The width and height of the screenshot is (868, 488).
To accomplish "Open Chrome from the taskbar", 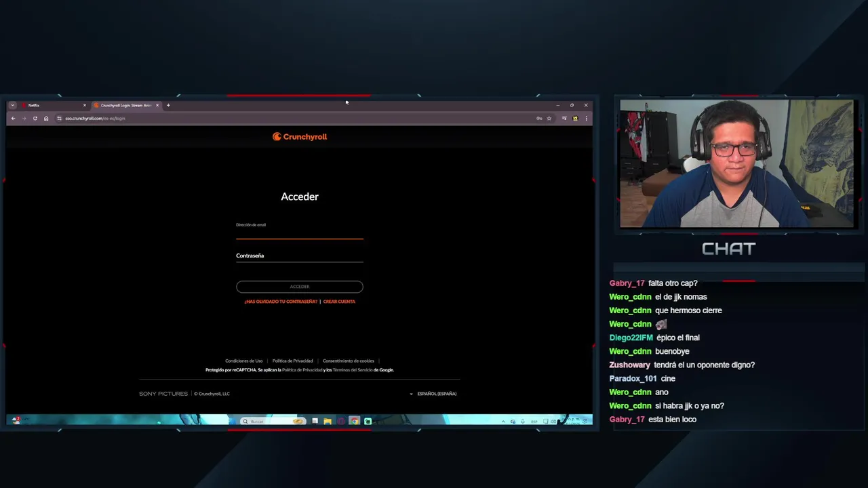I will (355, 422).
